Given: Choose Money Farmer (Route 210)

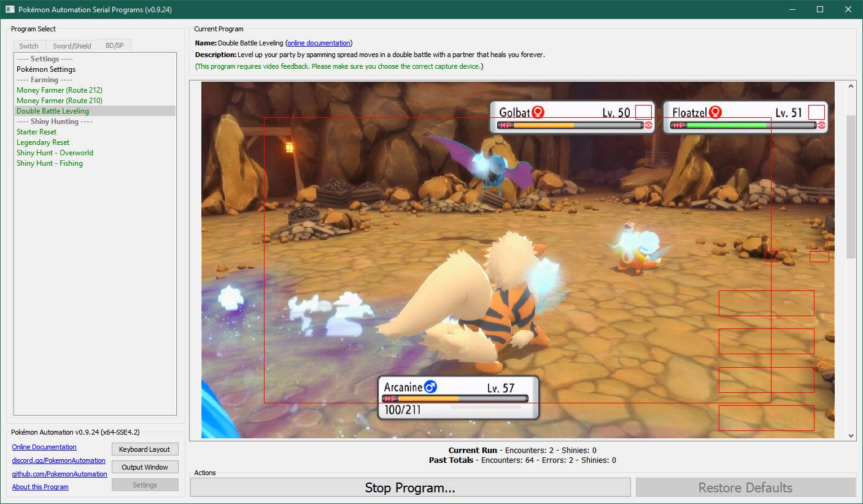Looking at the screenshot, I should [60, 101].
